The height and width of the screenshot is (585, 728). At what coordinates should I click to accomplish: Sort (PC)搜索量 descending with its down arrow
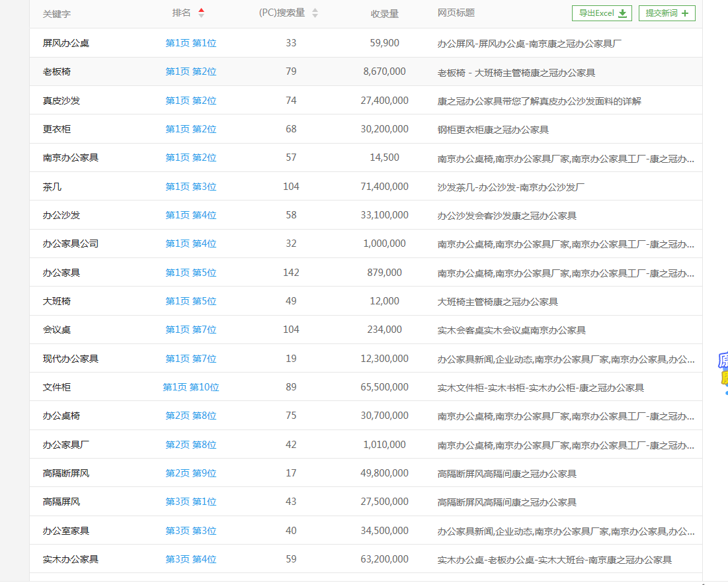315,16
